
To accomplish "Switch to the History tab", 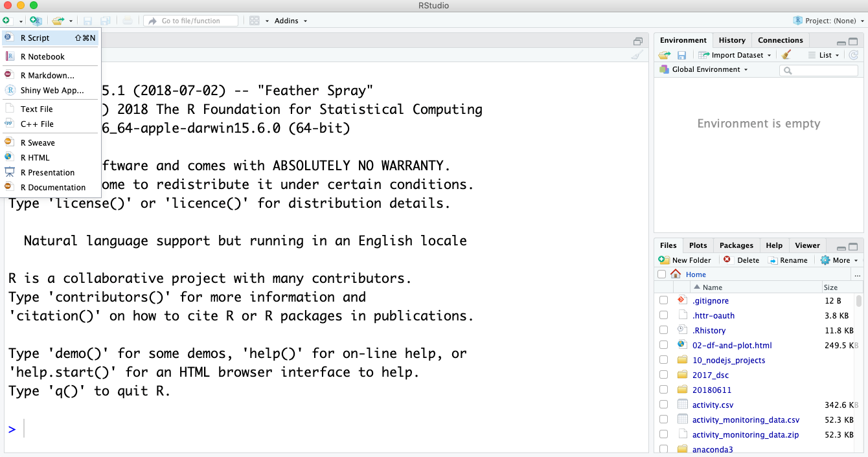I will tap(732, 40).
